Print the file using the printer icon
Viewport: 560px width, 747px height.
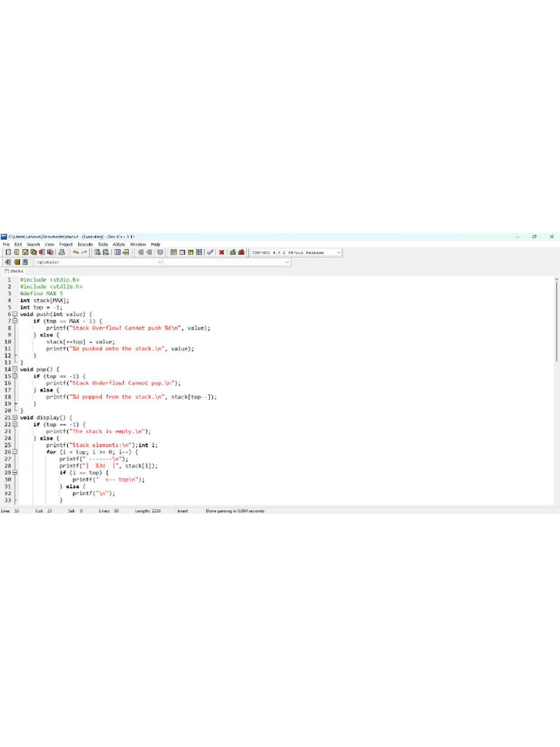[62, 252]
